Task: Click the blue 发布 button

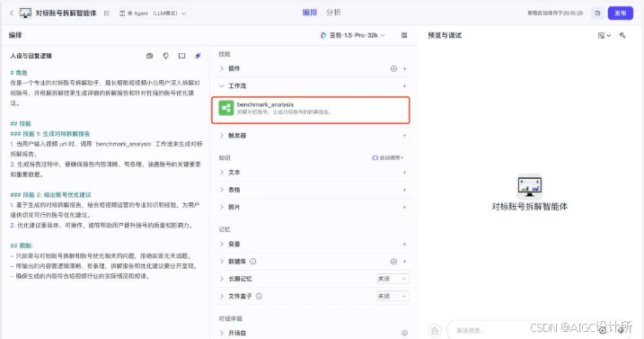Action: click(x=620, y=13)
